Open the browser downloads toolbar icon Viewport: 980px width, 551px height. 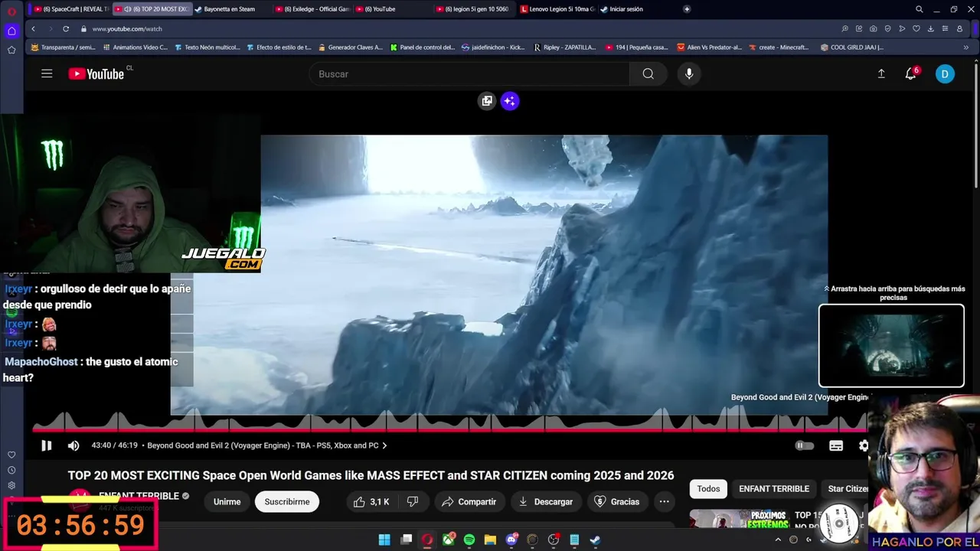pos(930,28)
